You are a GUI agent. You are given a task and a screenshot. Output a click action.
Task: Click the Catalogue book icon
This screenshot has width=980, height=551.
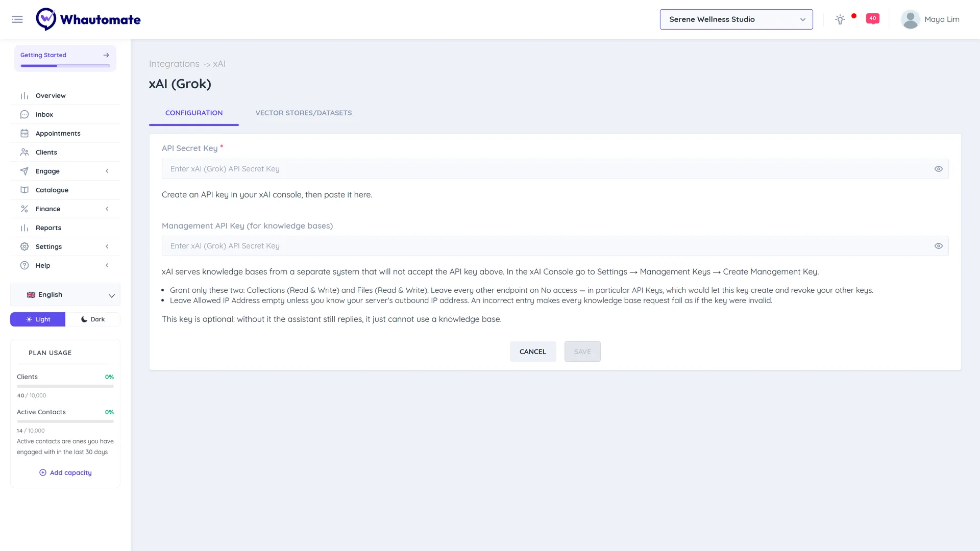point(24,190)
